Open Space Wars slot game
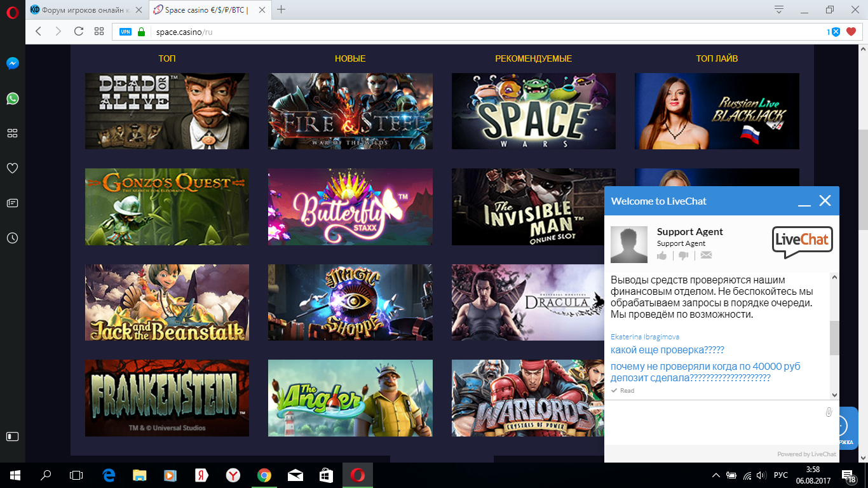This screenshot has height=488, width=868. [x=534, y=111]
